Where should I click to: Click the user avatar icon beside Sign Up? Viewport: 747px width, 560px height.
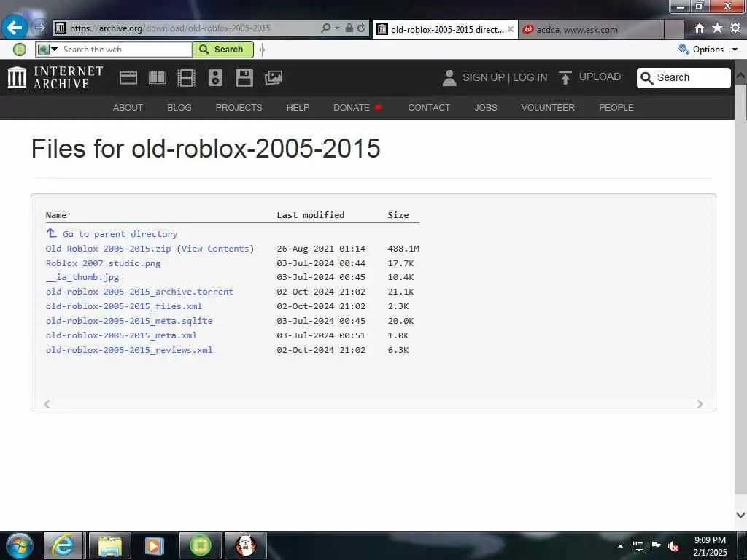tap(449, 77)
